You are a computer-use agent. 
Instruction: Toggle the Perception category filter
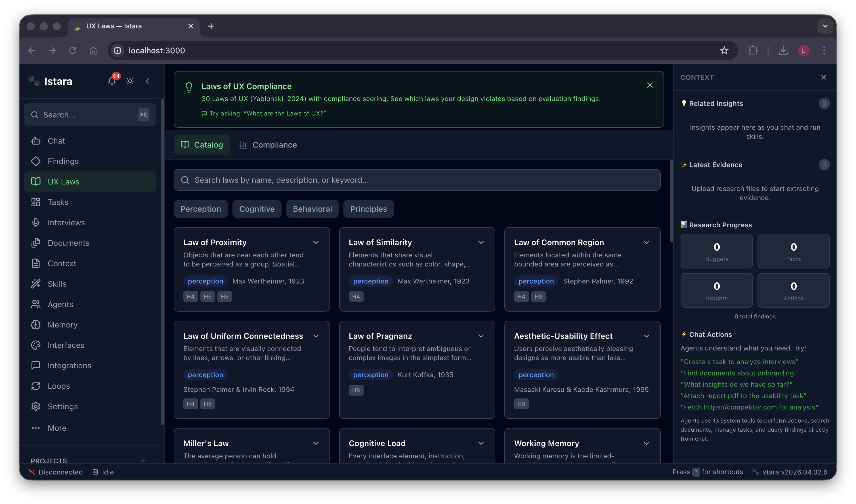tap(200, 209)
